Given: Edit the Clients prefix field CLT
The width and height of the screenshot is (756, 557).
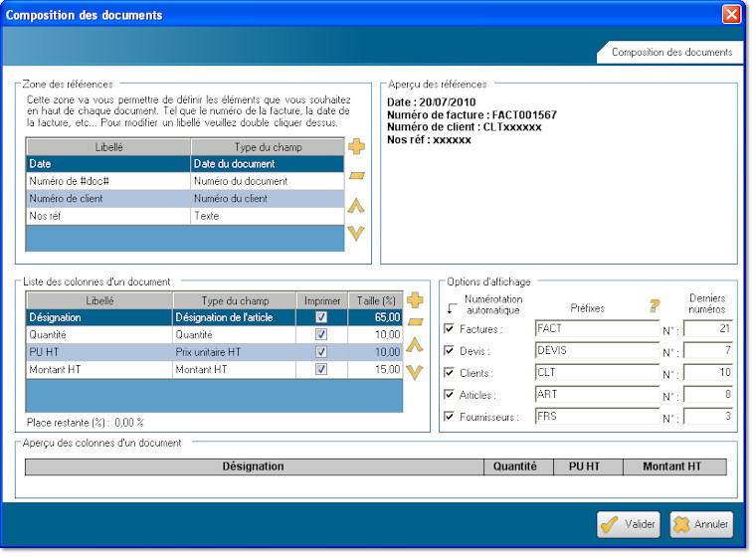Looking at the screenshot, I should tap(597, 372).
